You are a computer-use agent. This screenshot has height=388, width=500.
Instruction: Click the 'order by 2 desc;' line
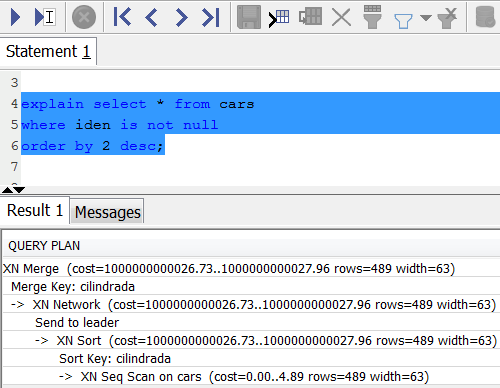coord(93,146)
